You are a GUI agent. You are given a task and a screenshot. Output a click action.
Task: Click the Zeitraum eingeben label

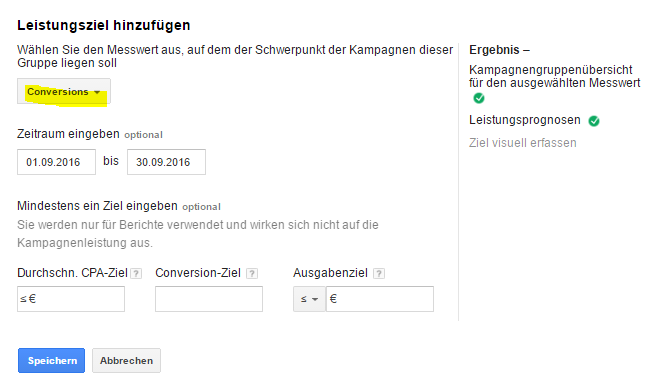pyautogui.click(x=68, y=134)
